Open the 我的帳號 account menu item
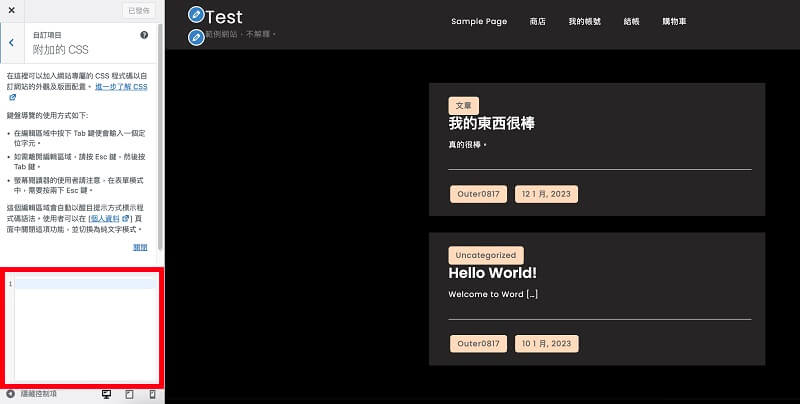This screenshot has width=800, height=404. [585, 21]
